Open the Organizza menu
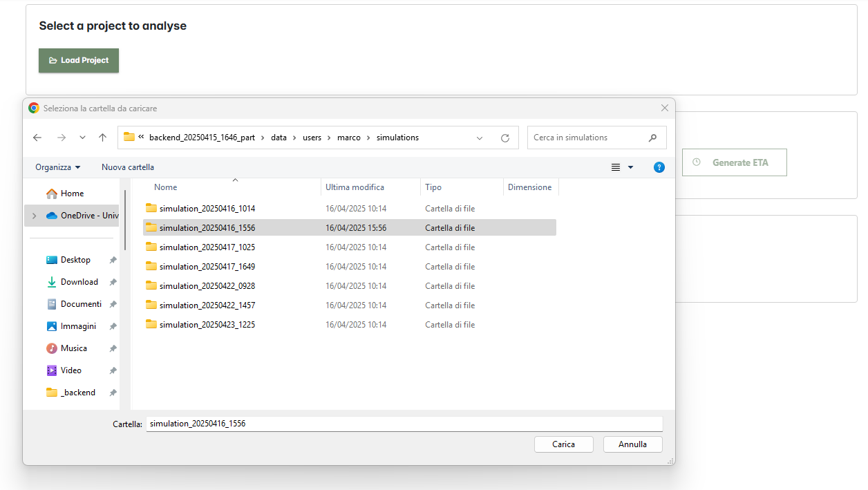 58,167
